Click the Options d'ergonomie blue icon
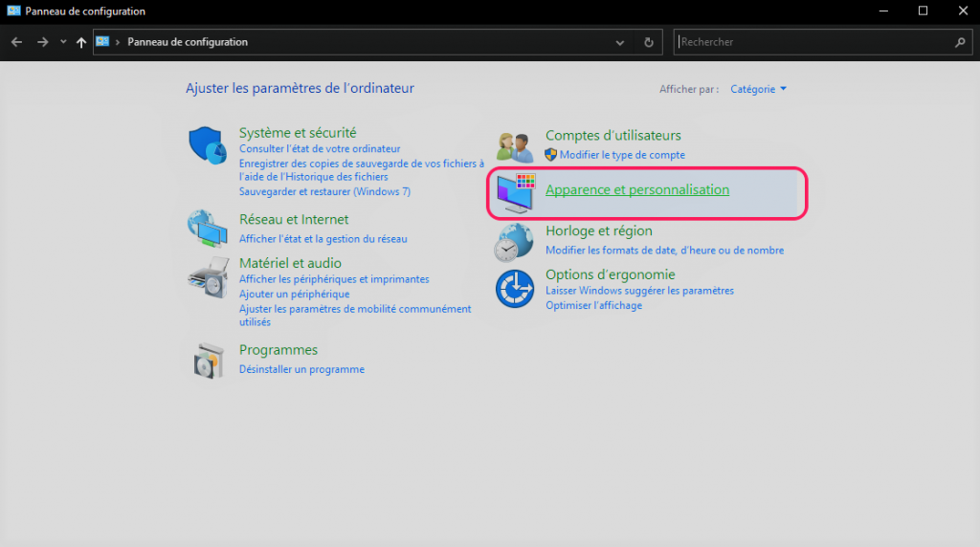This screenshot has height=547, width=980. (x=515, y=289)
